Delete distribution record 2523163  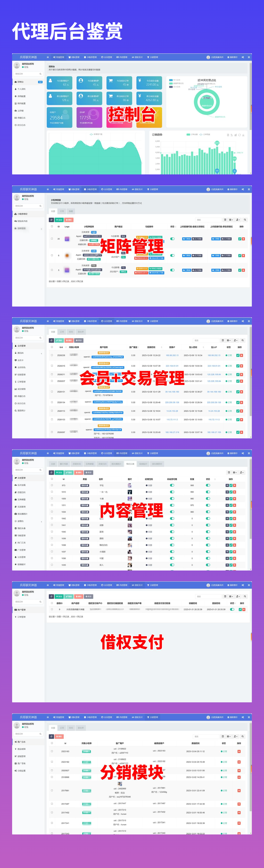point(239,751)
